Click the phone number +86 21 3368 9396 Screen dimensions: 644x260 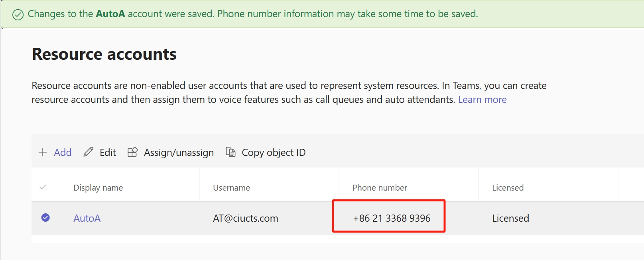point(392,218)
